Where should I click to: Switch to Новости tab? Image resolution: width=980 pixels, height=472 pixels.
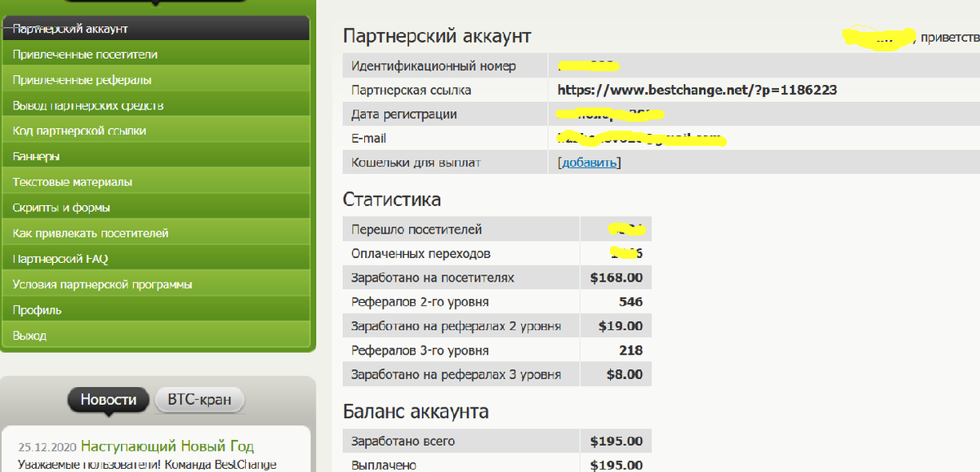pos(109,400)
